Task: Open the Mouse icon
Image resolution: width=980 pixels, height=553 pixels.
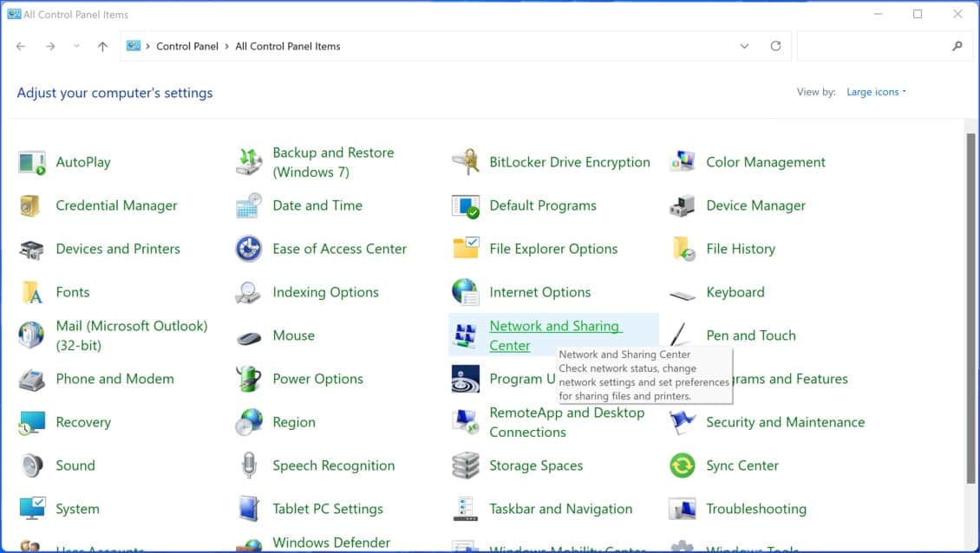Action: click(x=249, y=338)
